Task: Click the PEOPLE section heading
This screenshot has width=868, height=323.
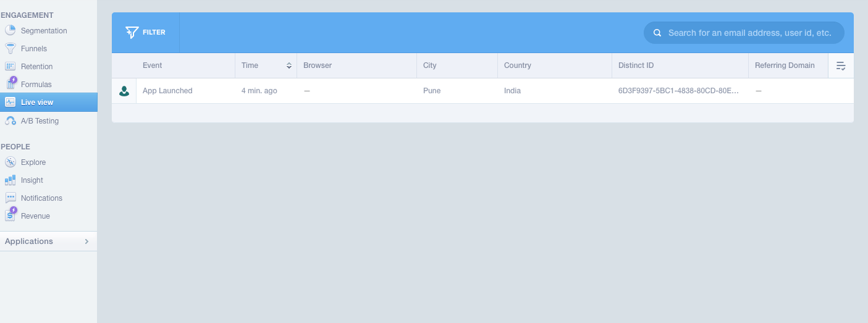Action: pos(15,146)
